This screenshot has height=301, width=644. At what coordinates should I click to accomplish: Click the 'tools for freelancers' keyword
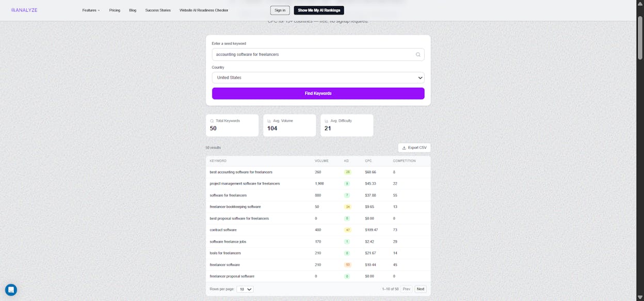coord(225,253)
